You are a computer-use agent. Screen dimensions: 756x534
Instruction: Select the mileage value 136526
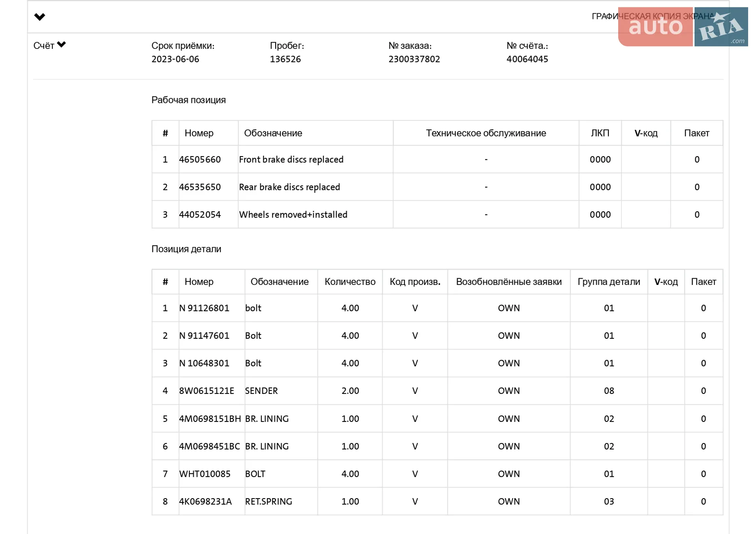[285, 59]
